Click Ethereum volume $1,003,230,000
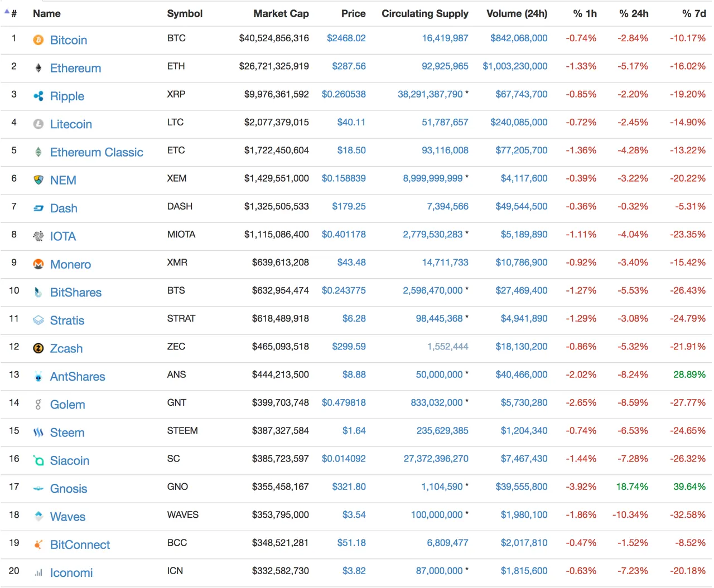This screenshot has width=714, height=588. coord(515,66)
